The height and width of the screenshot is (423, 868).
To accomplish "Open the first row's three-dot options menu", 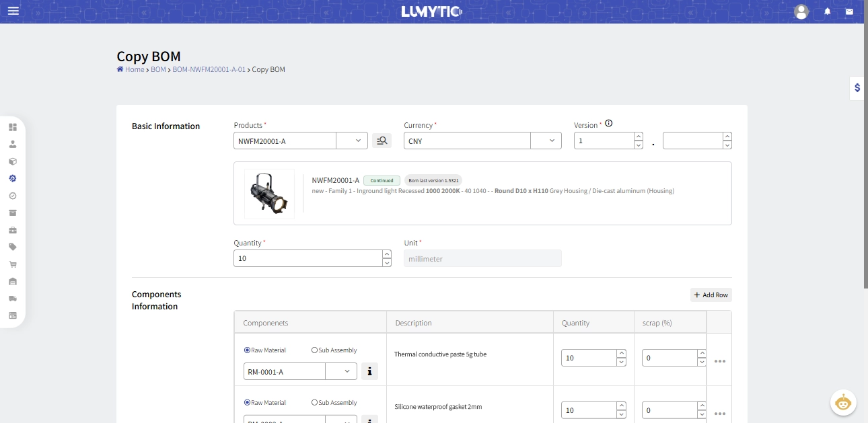I will click(x=719, y=361).
